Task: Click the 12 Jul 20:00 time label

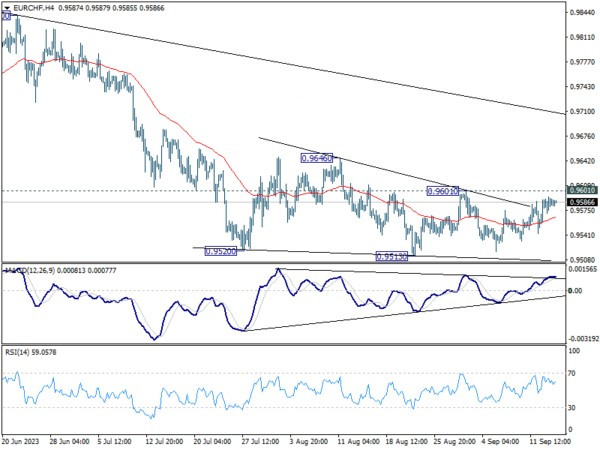Action: coord(165,441)
